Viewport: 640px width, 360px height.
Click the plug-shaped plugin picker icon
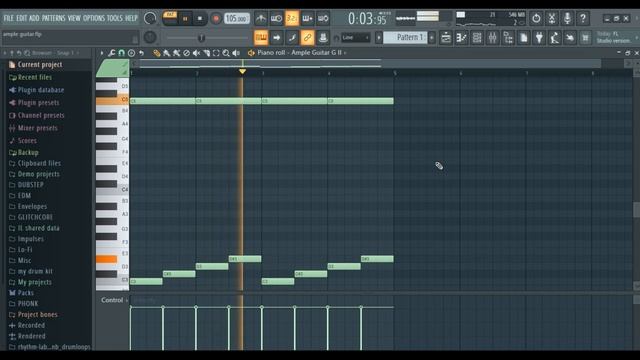click(x=539, y=38)
